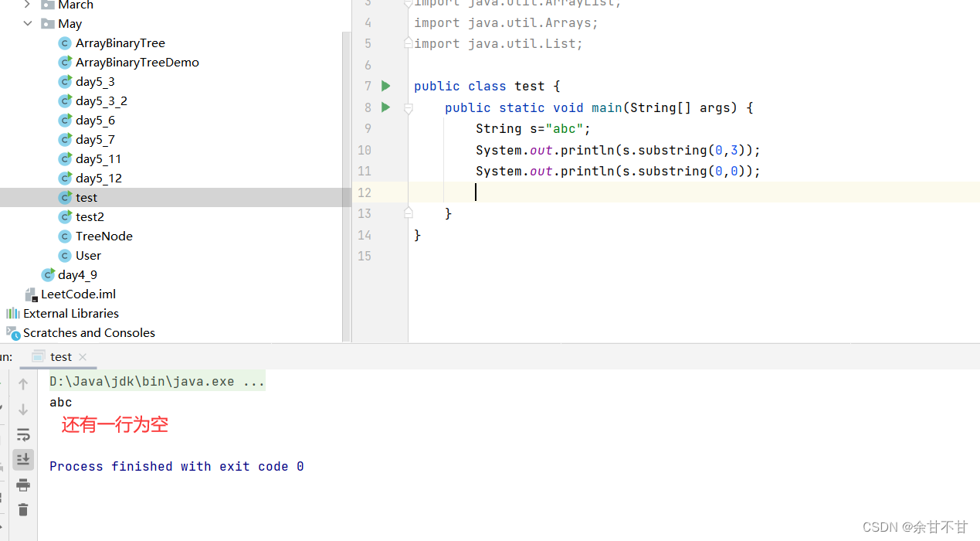Print the console output
The height and width of the screenshot is (541, 980).
(23, 485)
